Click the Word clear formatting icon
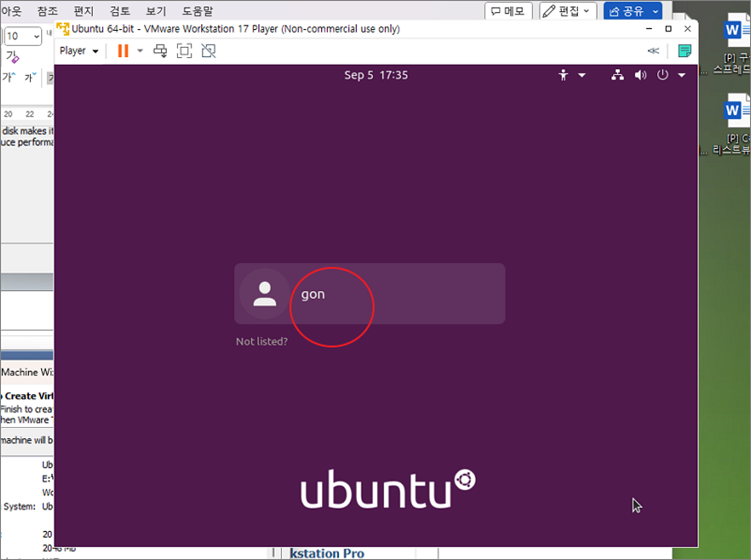The image size is (751, 560). [13, 57]
